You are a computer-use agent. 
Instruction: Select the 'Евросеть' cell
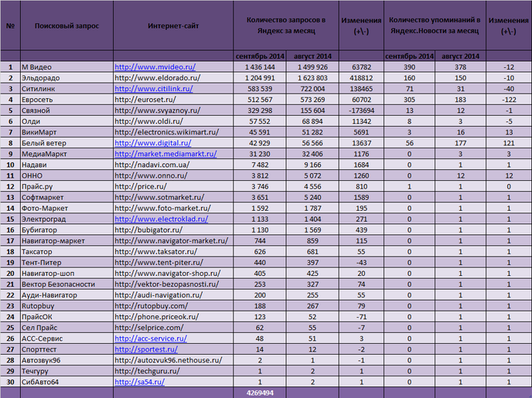pos(66,100)
